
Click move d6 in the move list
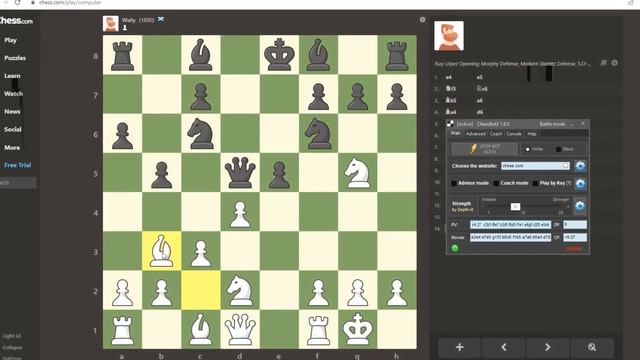[480, 112]
